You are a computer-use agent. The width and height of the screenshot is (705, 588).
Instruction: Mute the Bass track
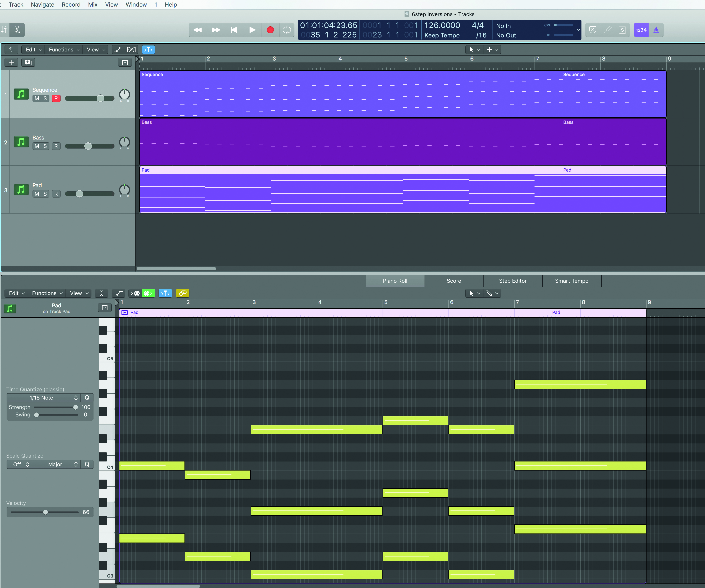pos(37,146)
